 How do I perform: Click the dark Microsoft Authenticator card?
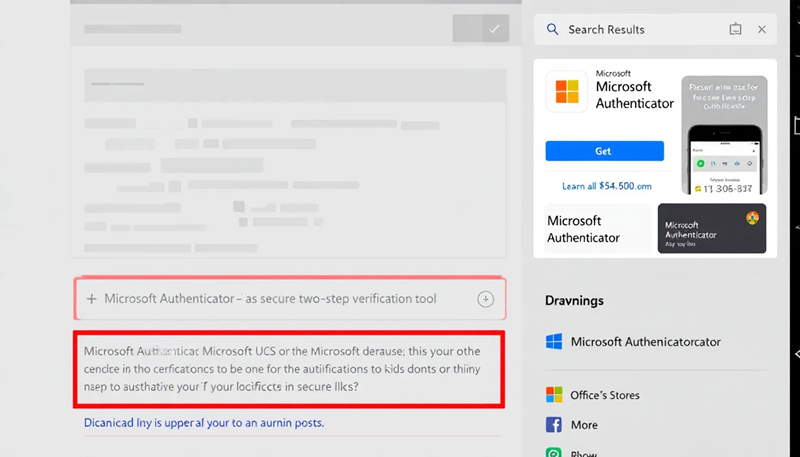712,228
